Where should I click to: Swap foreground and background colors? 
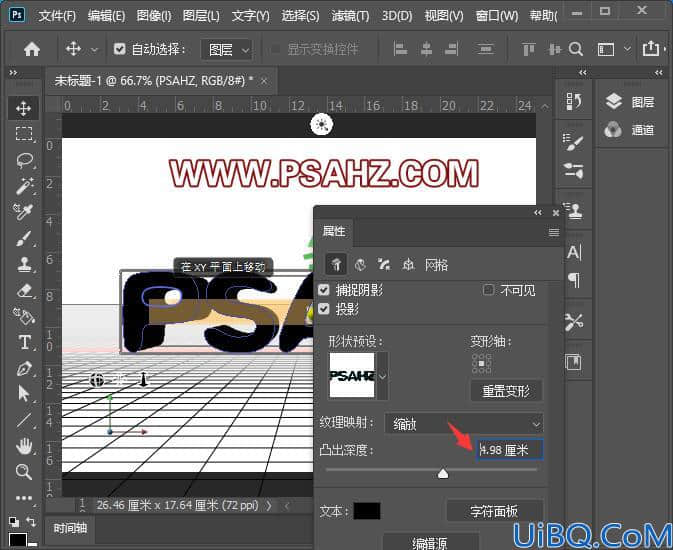[x=31, y=522]
